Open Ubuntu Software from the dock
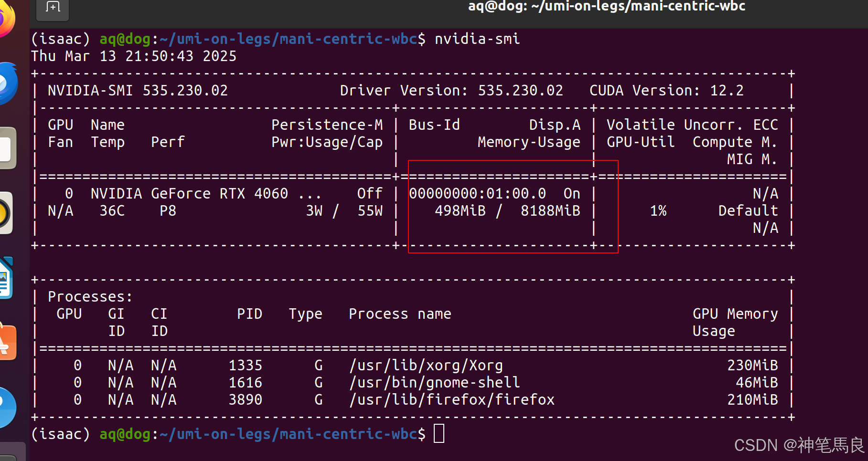Image resolution: width=868 pixels, height=461 pixels. [7, 343]
